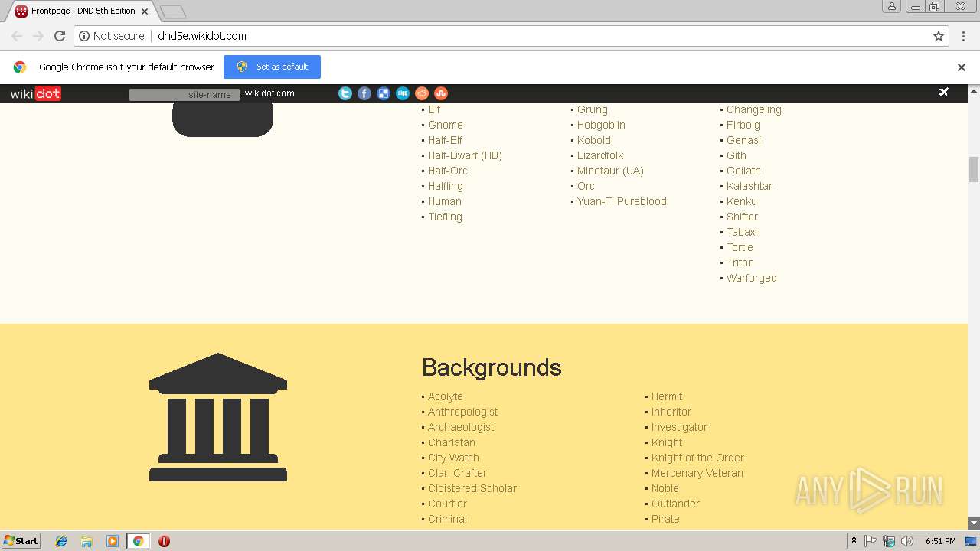Open the Anthropologist background link
980x551 pixels.
(x=463, y=412)
